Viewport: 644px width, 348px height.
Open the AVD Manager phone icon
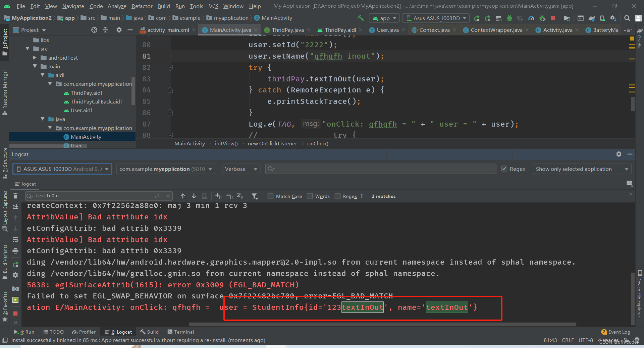602,18
